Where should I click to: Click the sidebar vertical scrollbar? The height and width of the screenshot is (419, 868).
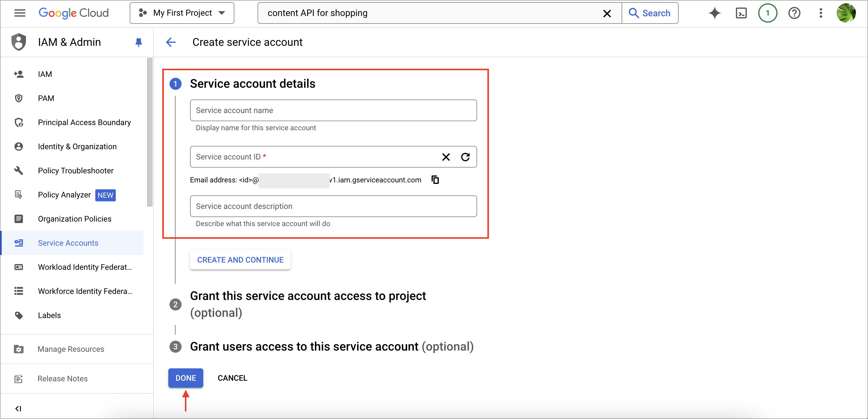click(150, 132)
